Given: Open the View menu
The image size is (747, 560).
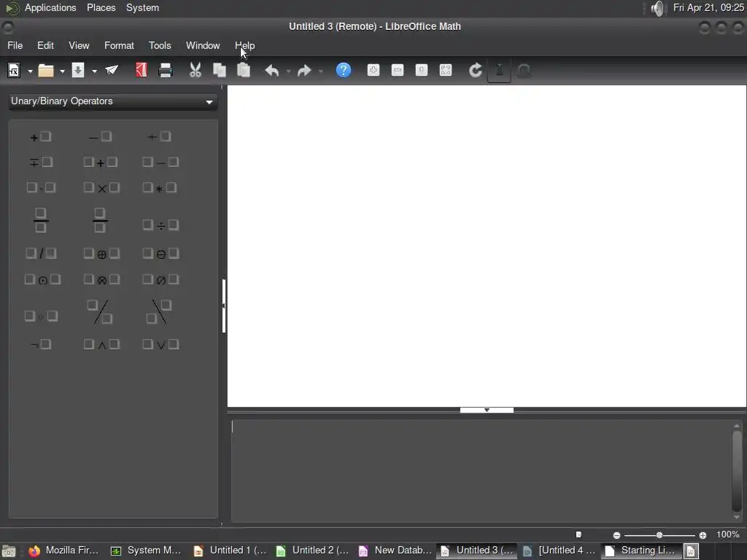Looking at the screenshot, I should 79,46.
